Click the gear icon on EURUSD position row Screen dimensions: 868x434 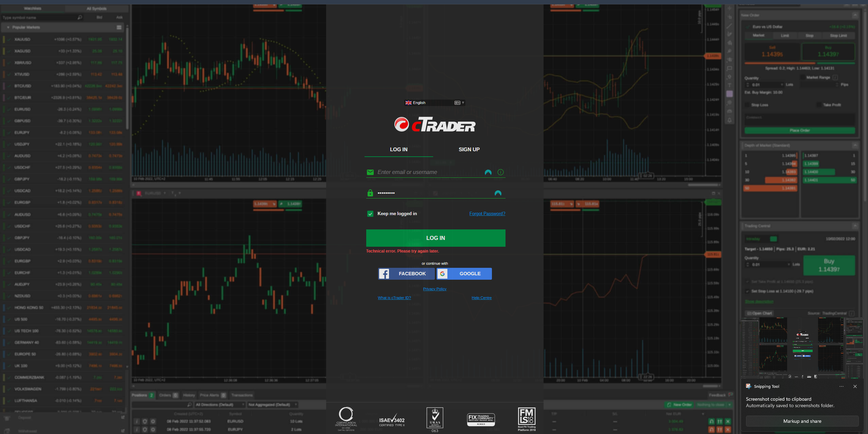click(153, 421)
